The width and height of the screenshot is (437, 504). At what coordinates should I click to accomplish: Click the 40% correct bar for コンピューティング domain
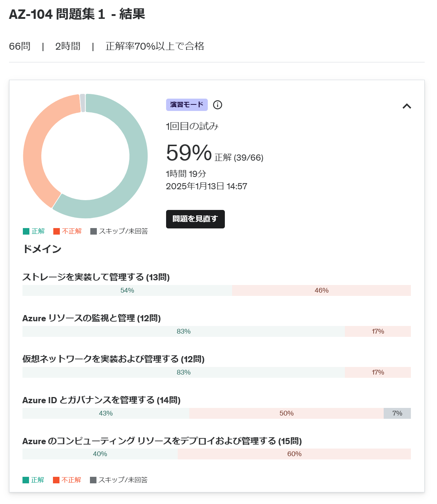(100, 454)
